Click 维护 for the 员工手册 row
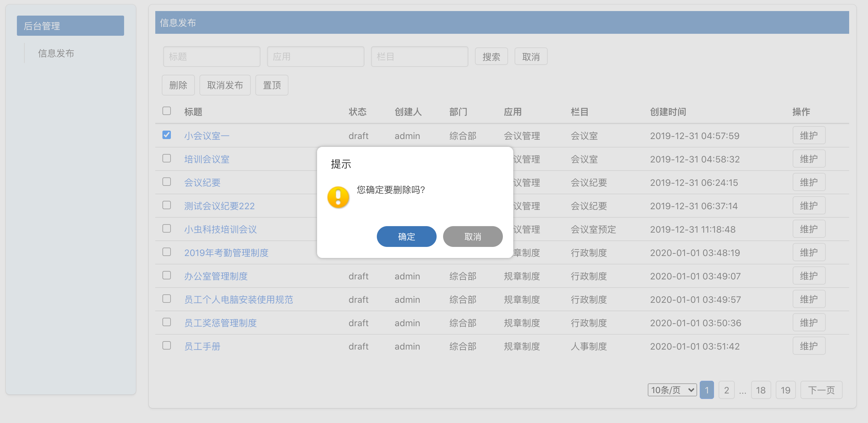 point(809,346)
